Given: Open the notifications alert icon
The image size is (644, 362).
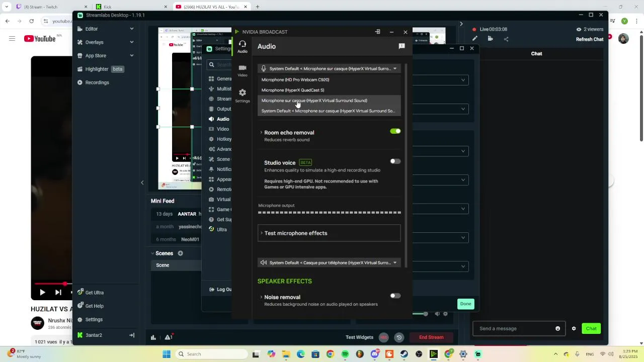Looking at the screenshot, I should [x=169, y=337].
